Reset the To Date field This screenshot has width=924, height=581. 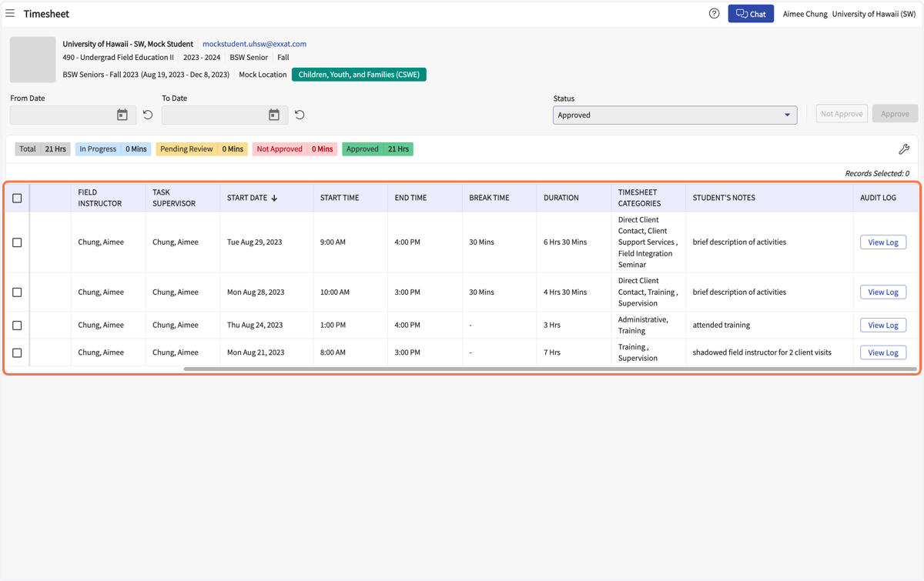300,115
